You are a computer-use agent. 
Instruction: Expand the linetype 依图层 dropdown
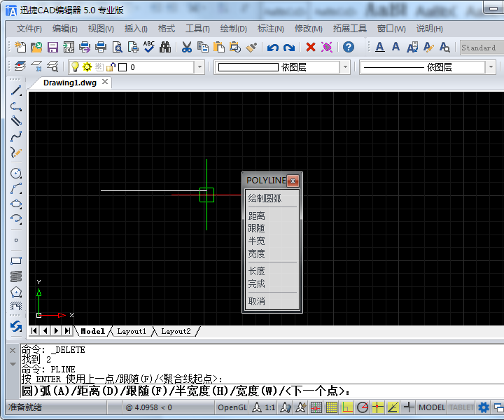click(x=491, y=66)
